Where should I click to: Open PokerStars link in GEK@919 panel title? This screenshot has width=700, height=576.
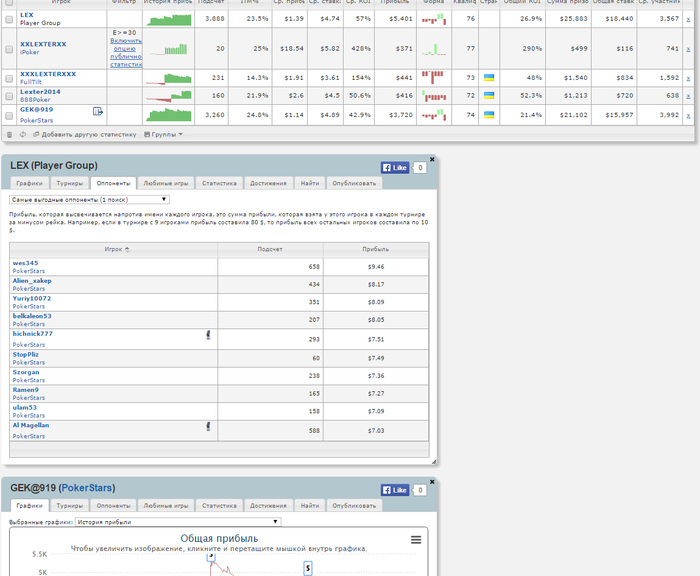[x=87, y=488]
